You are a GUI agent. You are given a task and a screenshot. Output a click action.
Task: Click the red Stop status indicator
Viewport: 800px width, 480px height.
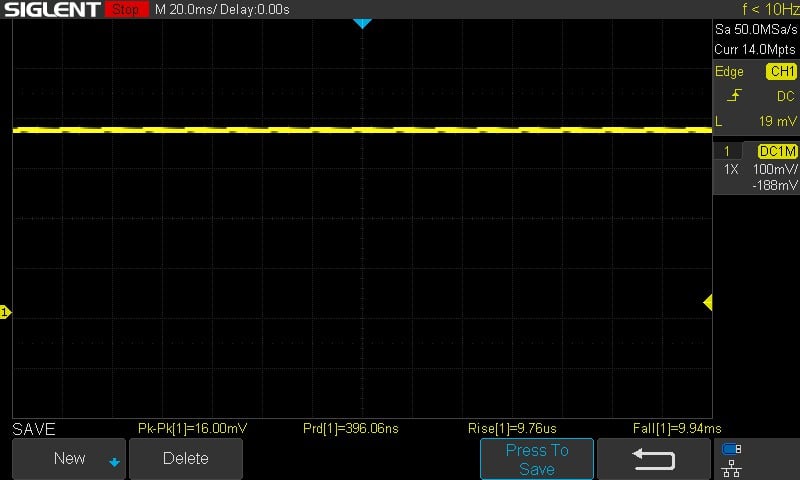coord(126,9)
